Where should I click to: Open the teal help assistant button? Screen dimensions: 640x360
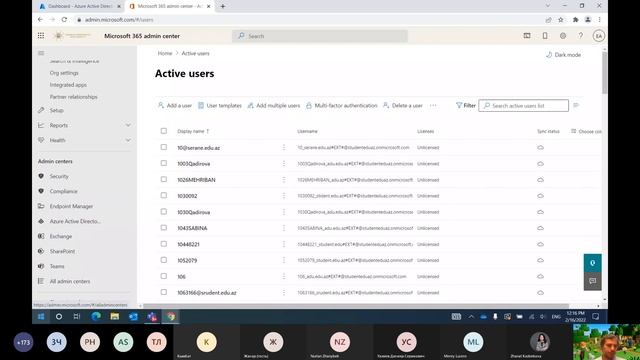[x=592, y=263]
